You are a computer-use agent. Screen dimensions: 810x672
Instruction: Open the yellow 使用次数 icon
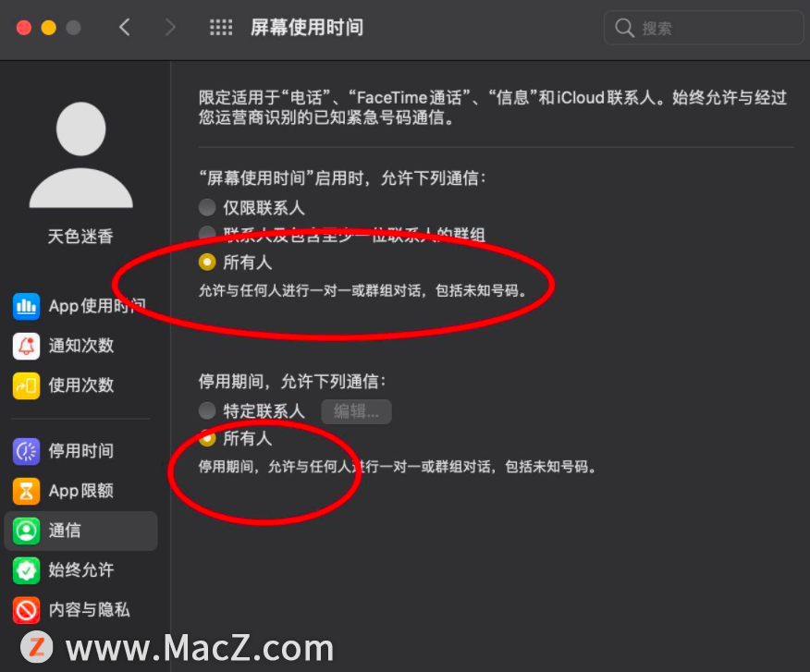click(26, 385)
